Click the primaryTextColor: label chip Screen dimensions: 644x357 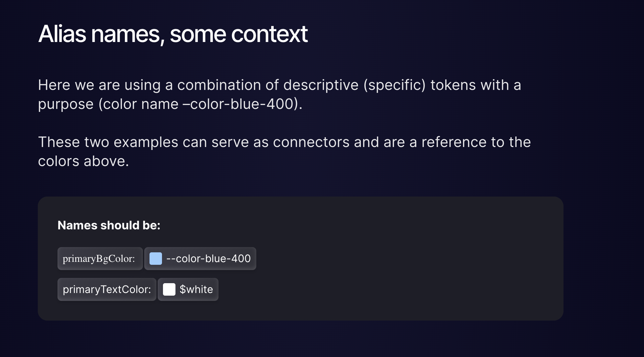[107, 289]
